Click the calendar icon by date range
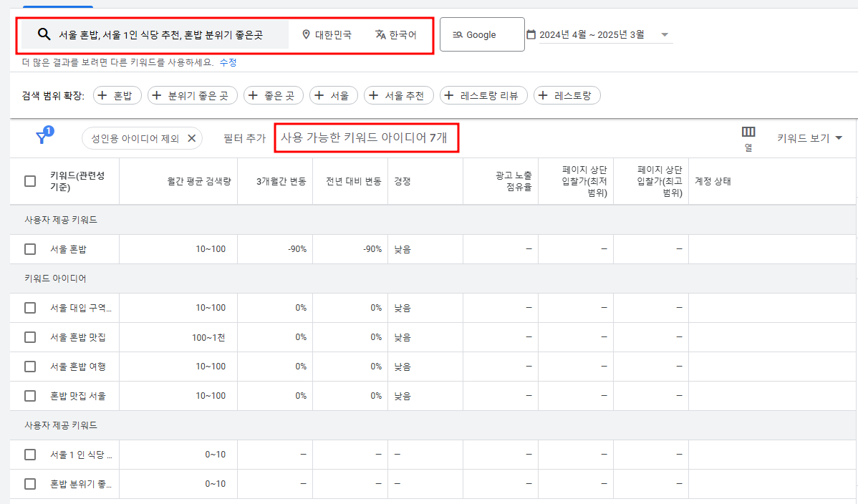The width and height of the screenshot is (858, 504). click(531, 34)
